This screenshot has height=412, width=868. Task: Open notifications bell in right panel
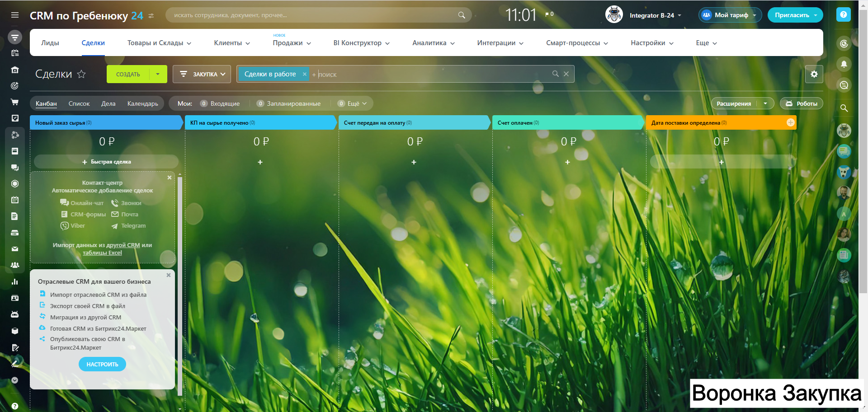[844, 64]
